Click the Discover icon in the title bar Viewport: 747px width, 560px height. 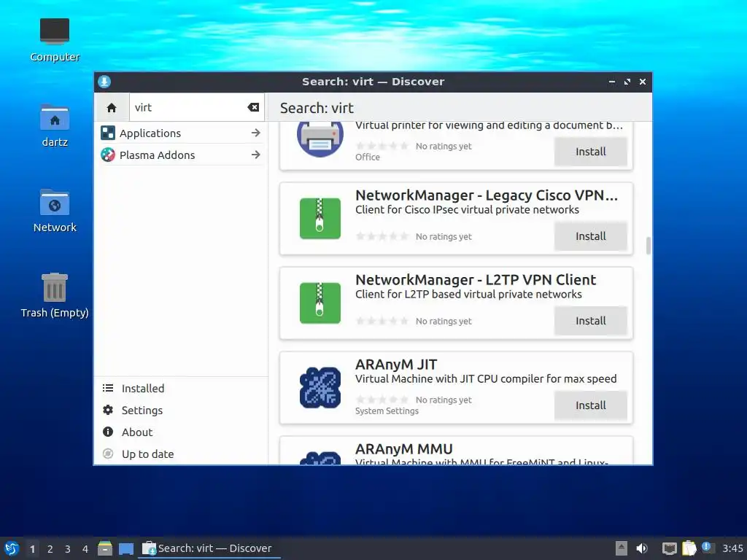point(104,82)
